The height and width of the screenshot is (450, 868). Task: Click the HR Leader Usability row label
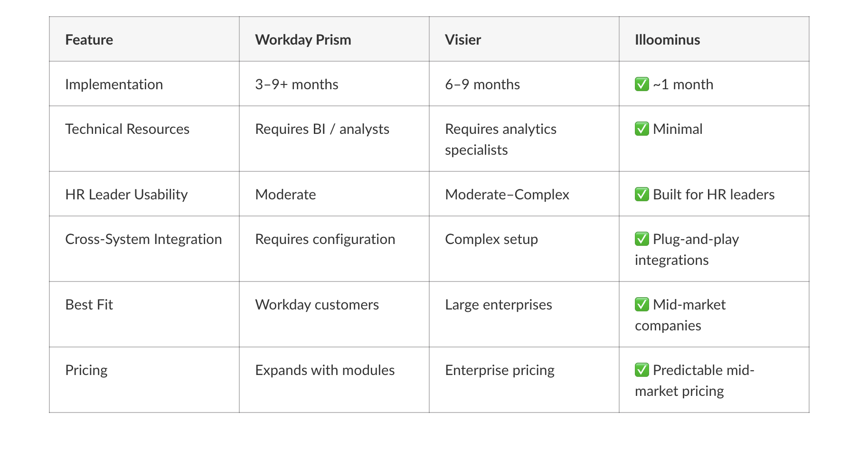click(x=126, y=194)
